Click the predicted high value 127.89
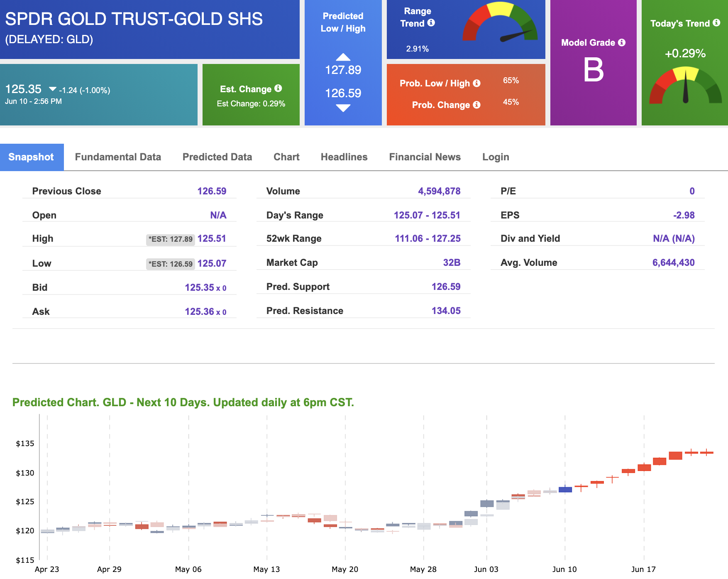This screenshot has width=728, height=579. [x=343, y=70]
